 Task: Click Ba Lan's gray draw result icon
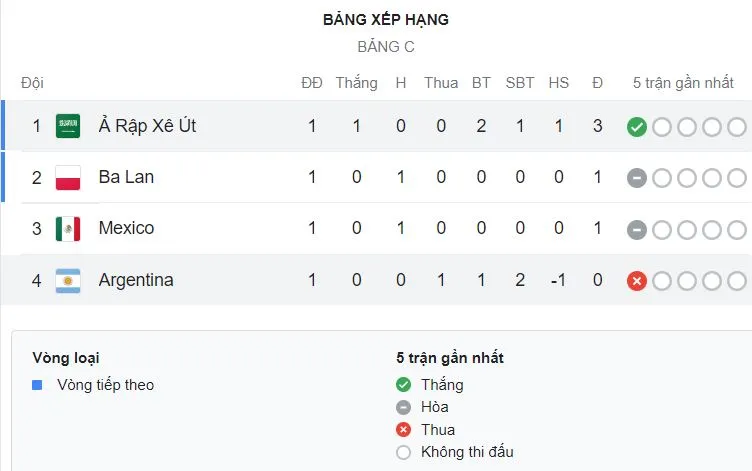[x=636, y=178]
